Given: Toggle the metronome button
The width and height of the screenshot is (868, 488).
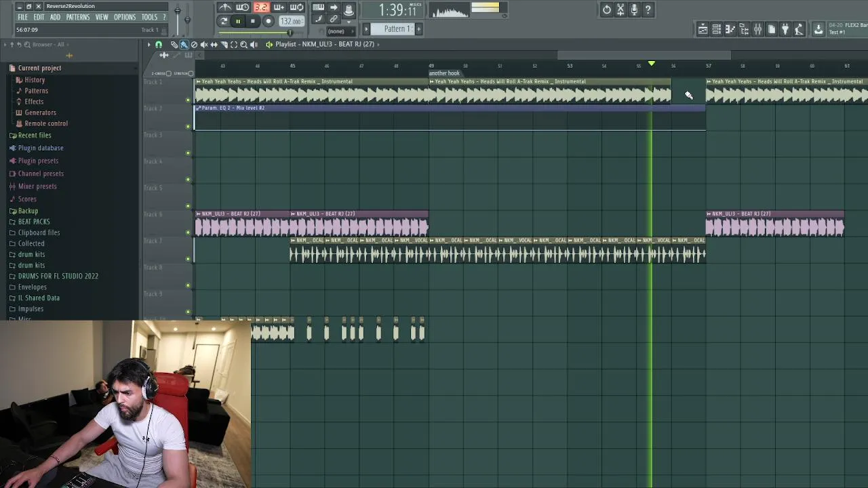Looking at the screenshot, I should (225, 7).
